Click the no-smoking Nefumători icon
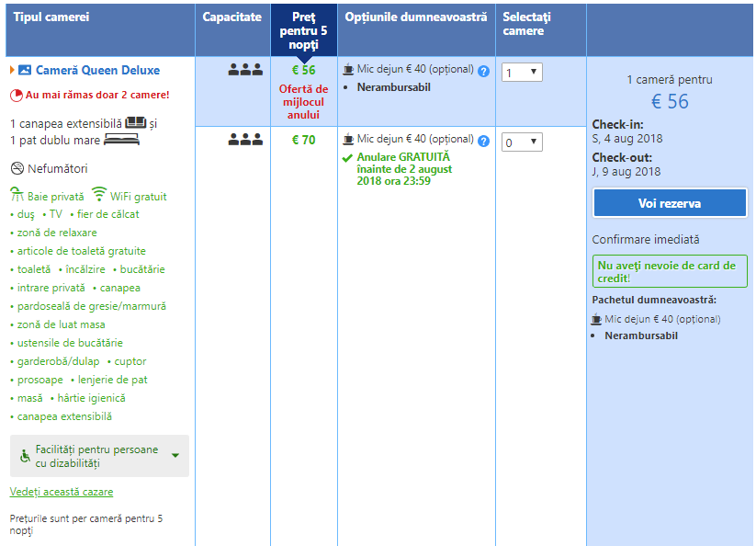This screenshot has height=546, width=756. (x=17, y=168)
